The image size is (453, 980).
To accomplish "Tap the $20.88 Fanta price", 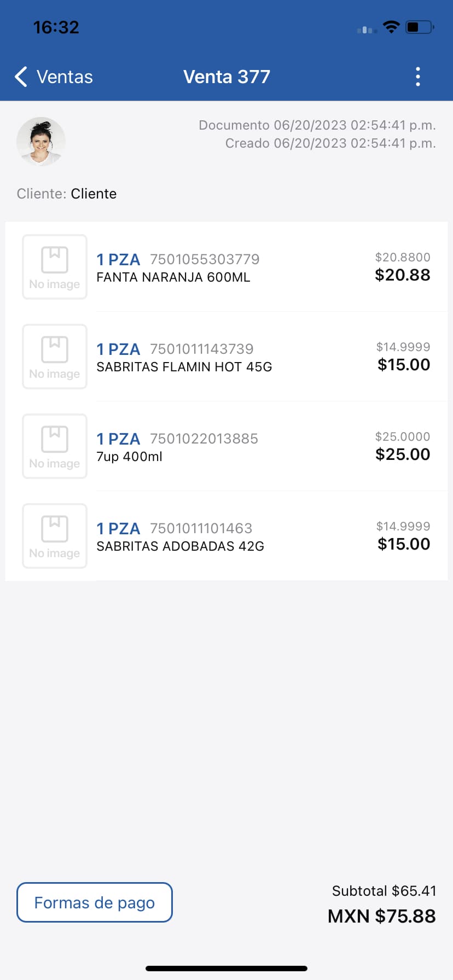I will click(x=403, y=275).
